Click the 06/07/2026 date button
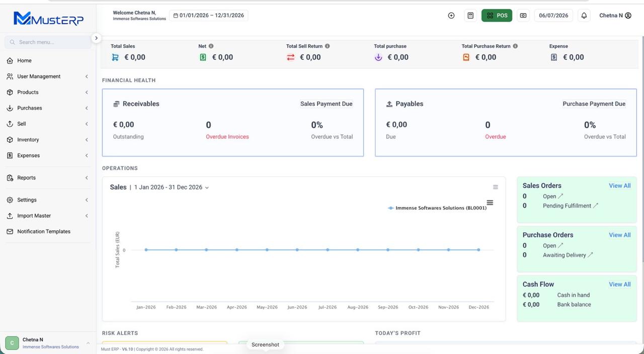This screenshot has width=644, height=354. click(x=553, y=16)
